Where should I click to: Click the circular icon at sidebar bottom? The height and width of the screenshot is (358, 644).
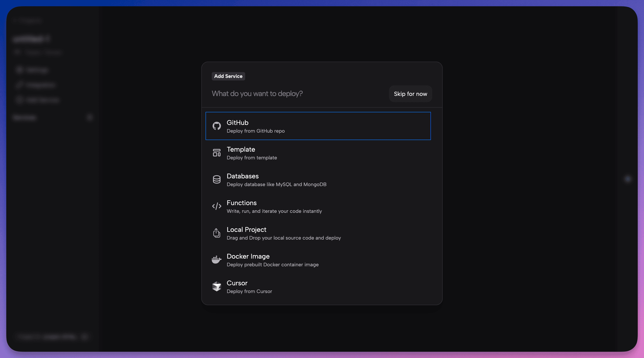pos(85,337)
